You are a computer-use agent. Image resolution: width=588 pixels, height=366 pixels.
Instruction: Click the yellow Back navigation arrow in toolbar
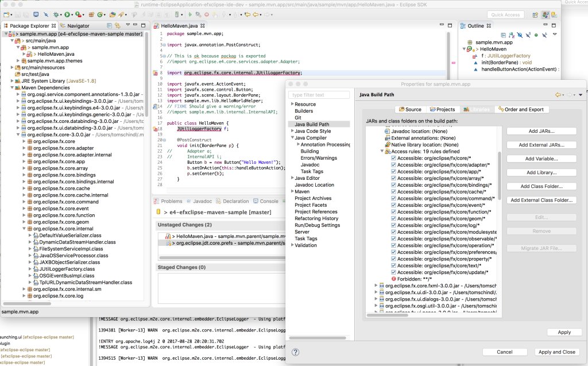point(256,14)
